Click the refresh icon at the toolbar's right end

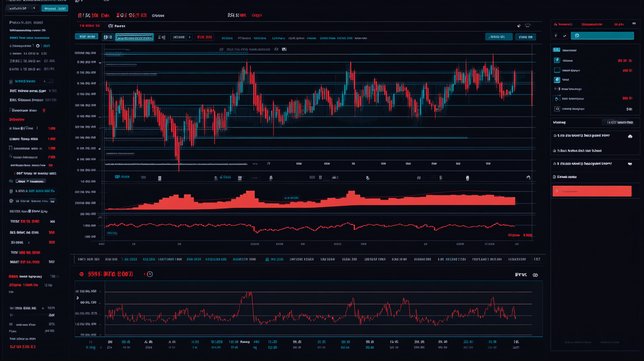pyautogui.click(x=528, y=177)
